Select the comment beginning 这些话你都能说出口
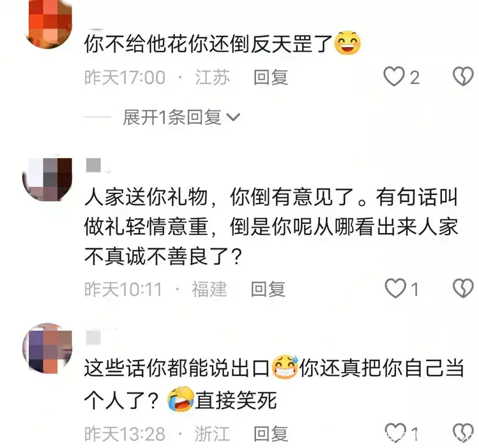 click(275, 384)
